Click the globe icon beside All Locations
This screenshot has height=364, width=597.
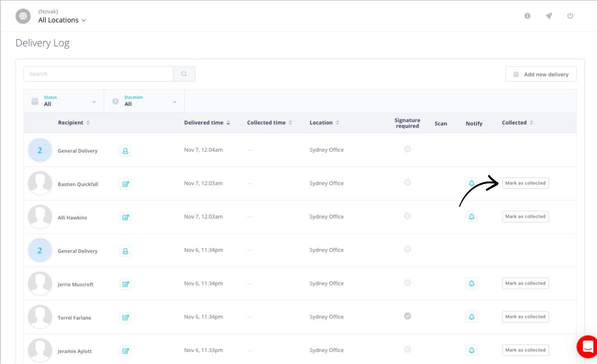click(x=23, y=16)
